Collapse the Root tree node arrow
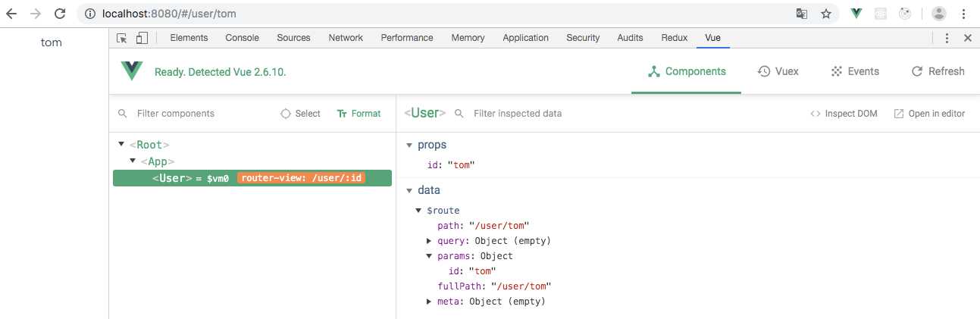The height and width of the screenshot is (319, 980). coord(121,144)
